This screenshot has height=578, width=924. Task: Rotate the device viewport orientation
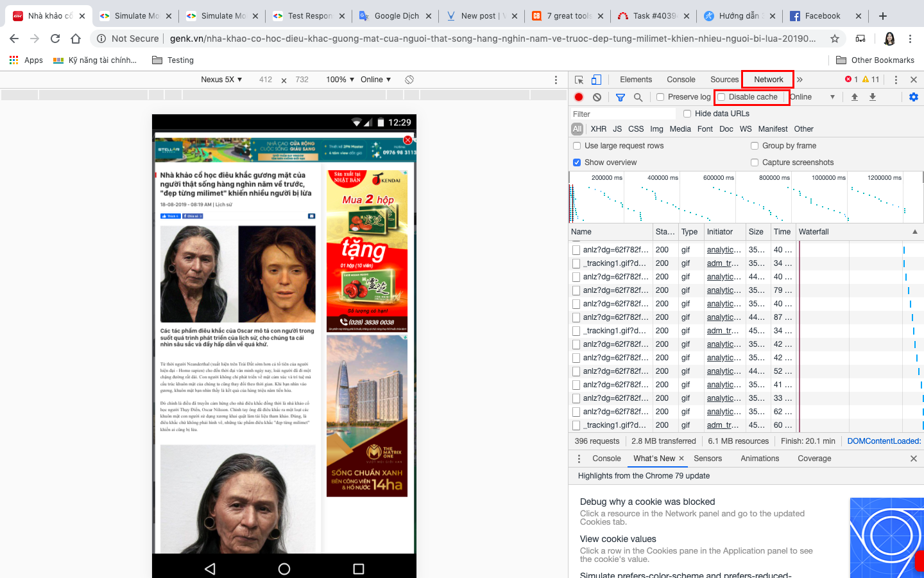coord(409,80)
